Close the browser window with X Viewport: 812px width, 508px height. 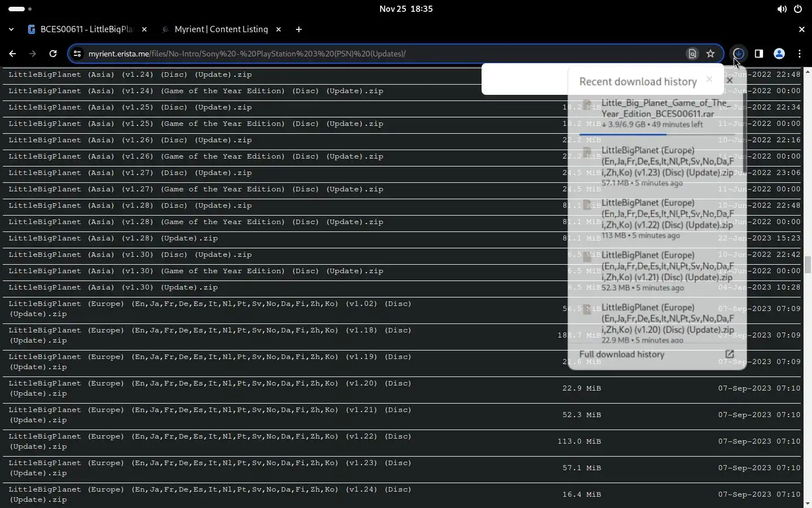[x=802, y=29]
